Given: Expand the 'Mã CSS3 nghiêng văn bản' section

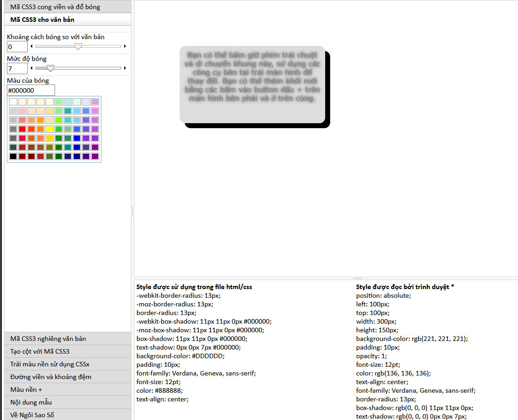Looking at the screenshot, I should (x=68, y=339).
